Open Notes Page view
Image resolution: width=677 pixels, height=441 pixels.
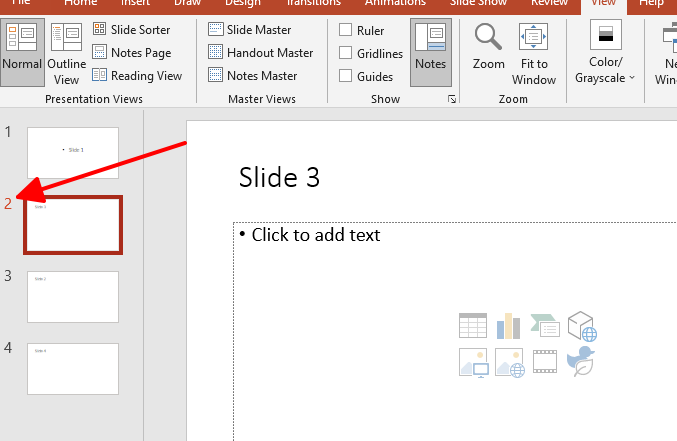point(132,53)
